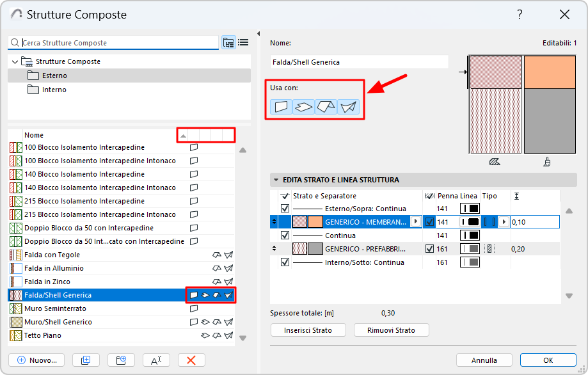Click the pen line swatch for Continua row
Image resolution: width=588 pixels, height=375 pixels.
(470, 235)
